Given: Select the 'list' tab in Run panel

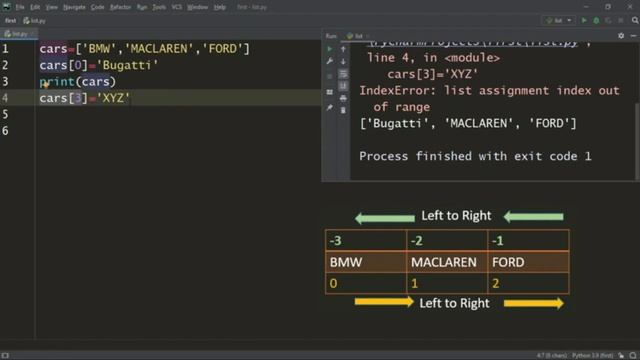Looking at the screenshot, I should point(355,36).
